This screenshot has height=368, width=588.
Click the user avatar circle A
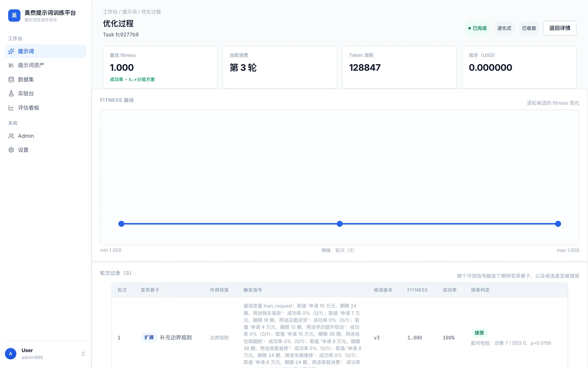tap(11, 354)
